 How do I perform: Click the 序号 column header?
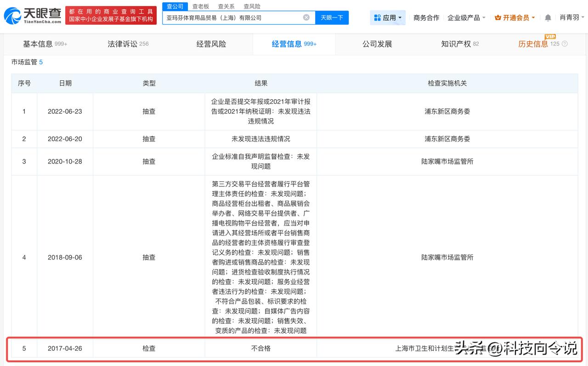pos(24,83)
